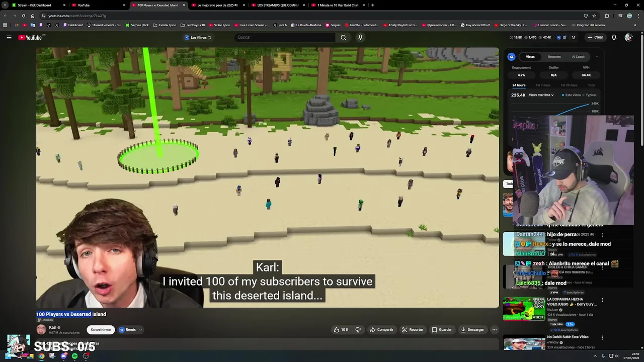This screenshot has height=362, width=644.
Task: Select '1st 7 days' range tab
Action: pyautogui.click(x=542, y=85)
